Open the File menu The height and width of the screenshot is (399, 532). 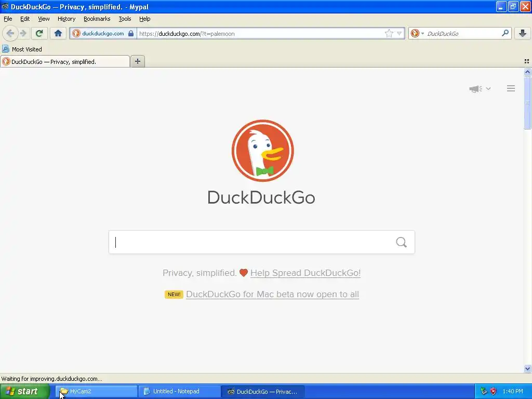[x=8, y=19]
